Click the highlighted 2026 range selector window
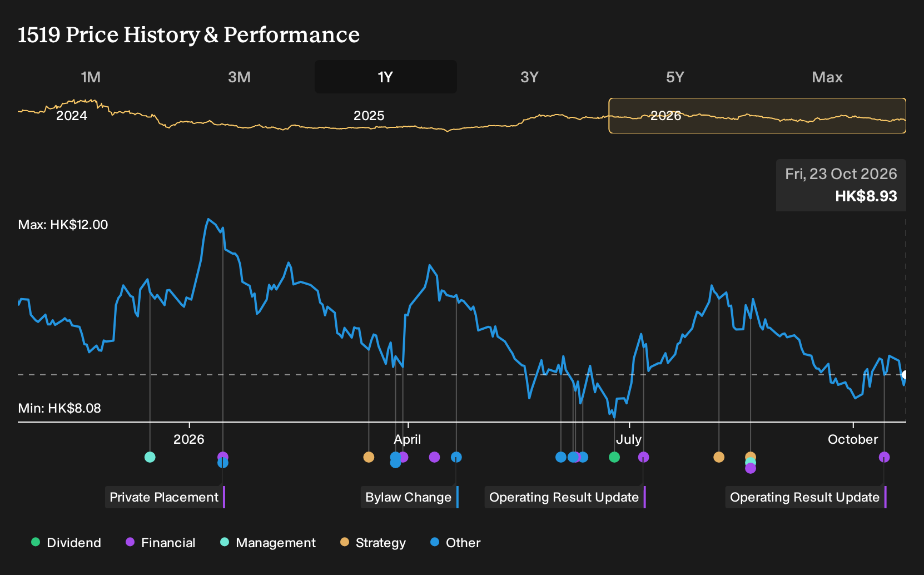The image size is (924, 575). point(757,116)
